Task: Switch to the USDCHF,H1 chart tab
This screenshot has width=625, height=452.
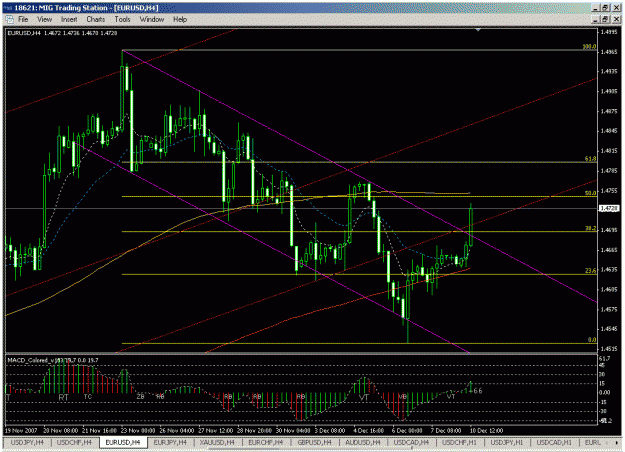Action: [x=459, y=442]
